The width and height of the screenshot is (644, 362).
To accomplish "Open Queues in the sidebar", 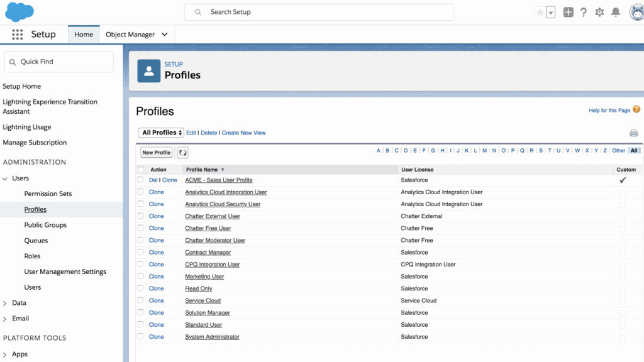I will click(x=36, y=241).
